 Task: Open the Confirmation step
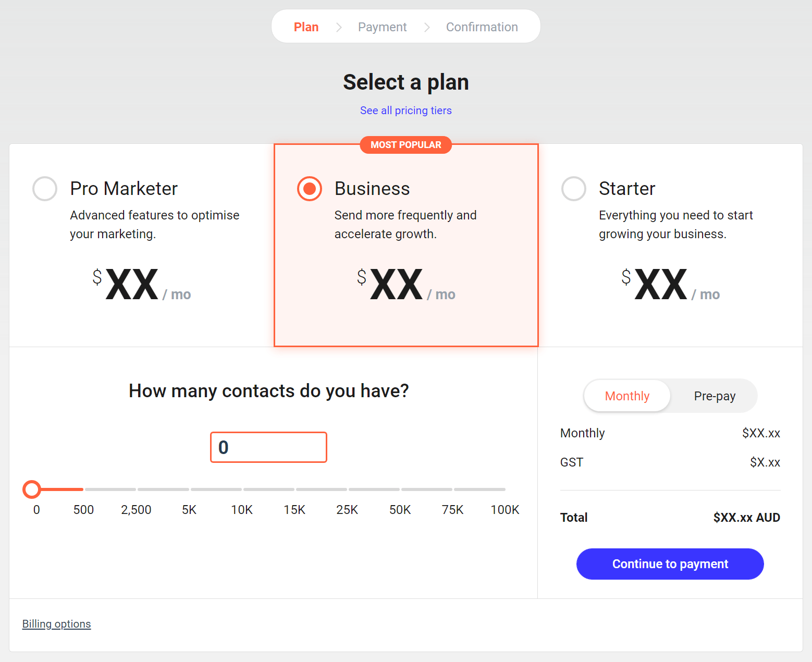pyautogui.click(x=482, y=27)
